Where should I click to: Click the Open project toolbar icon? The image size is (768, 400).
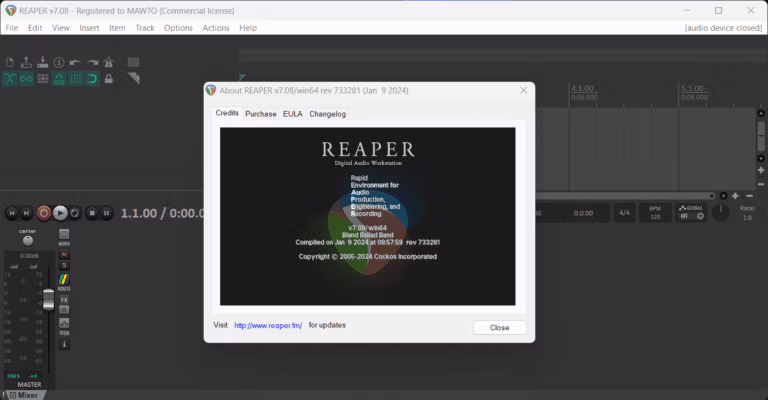tap(26, 62)
